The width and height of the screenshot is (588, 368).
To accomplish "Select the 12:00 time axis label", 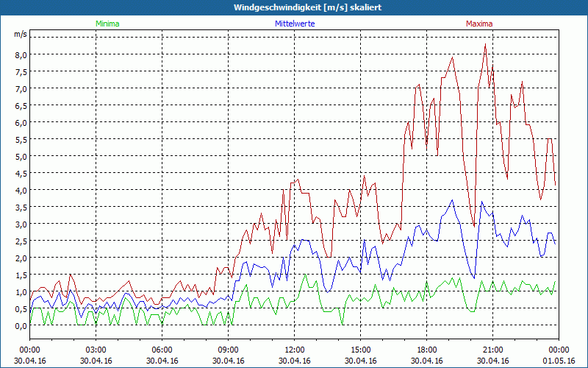I will 295,350.
